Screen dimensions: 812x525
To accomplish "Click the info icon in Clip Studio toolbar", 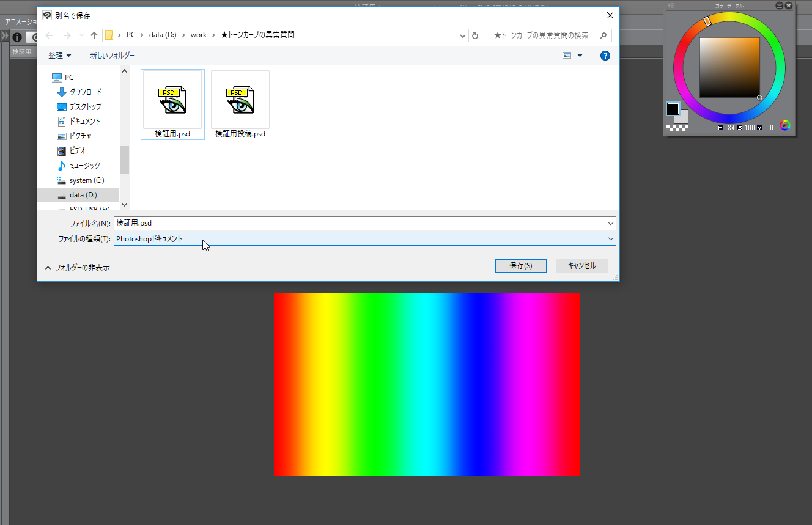I will [17, 37].
